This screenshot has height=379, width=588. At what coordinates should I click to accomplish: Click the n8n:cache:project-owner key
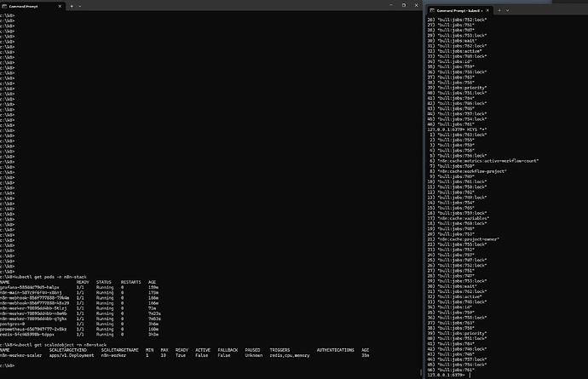pos(469,239)
